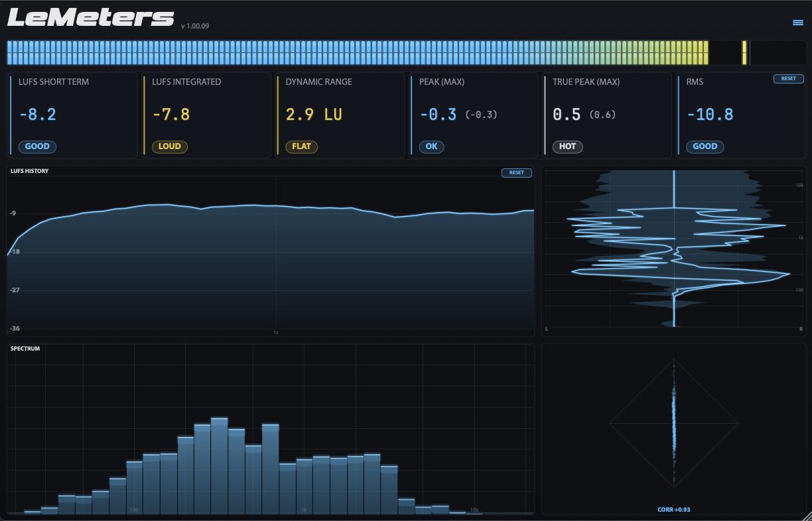Click the -7.8 LUFS integrated value
Viewport: 812px width, 521px height.
(171, 115)
